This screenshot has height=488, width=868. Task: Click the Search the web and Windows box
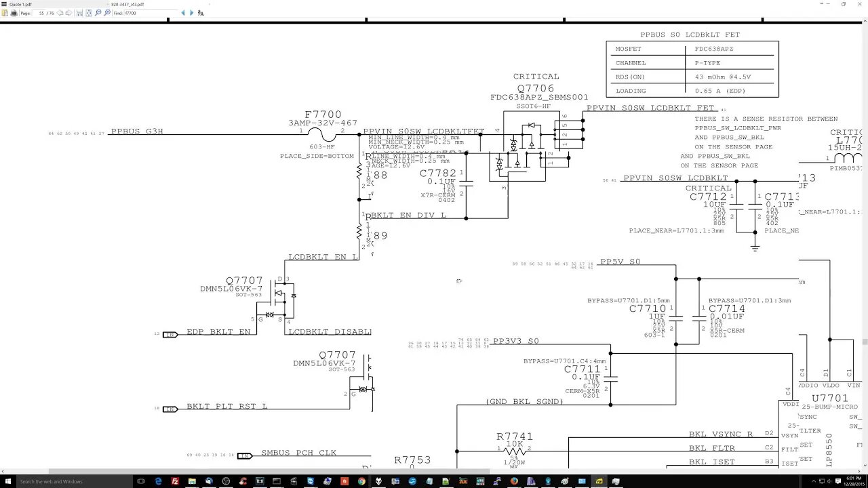pos(75,481)
